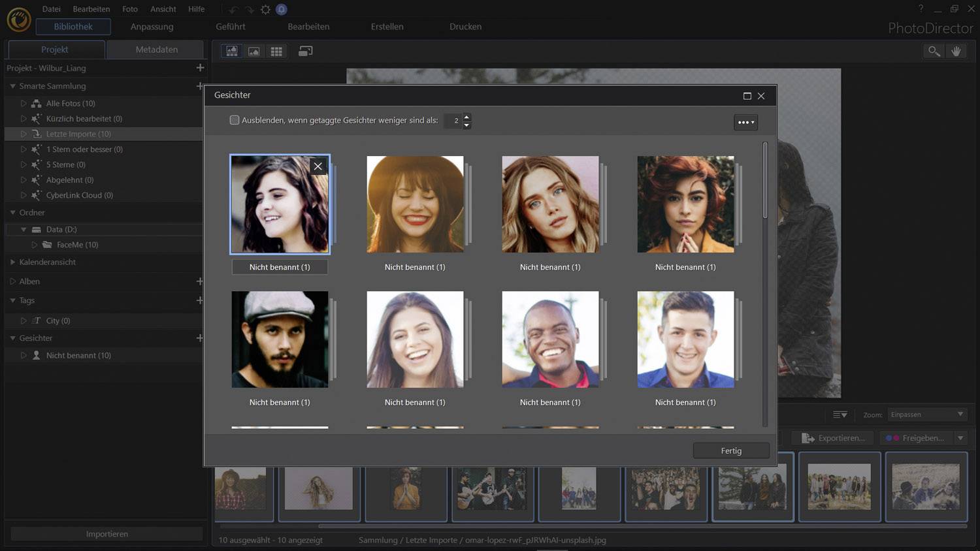The width and height of the screenshot is (980, 551).
Task: Switch to the single image view mode
Action: pos(253,51)
